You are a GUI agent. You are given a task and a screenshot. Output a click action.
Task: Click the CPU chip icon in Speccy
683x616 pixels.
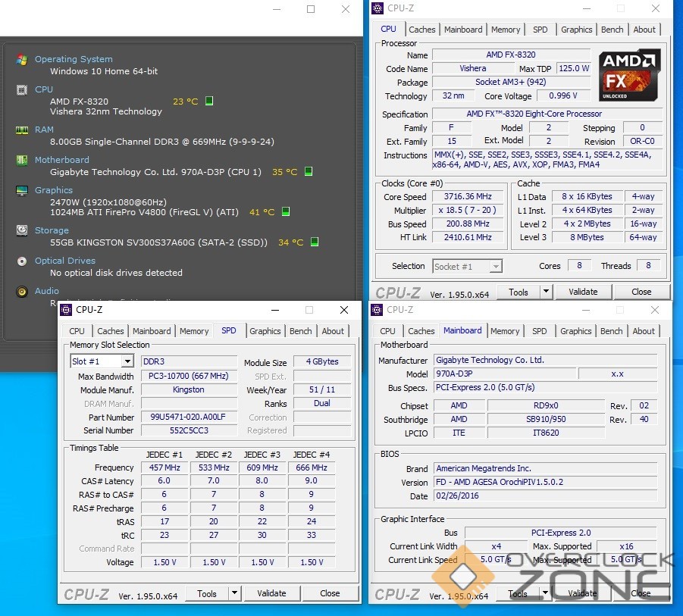pyautogui.click(x=22, y=89)
